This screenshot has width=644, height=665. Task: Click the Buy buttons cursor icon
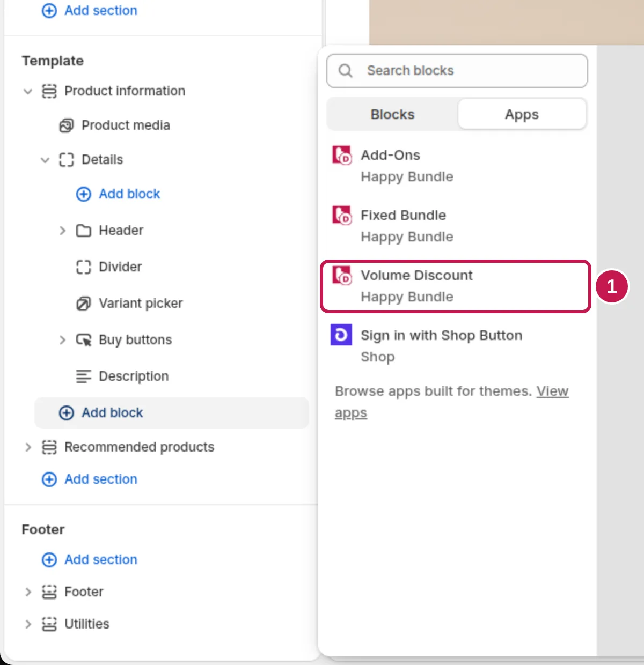tap(83, 340)
